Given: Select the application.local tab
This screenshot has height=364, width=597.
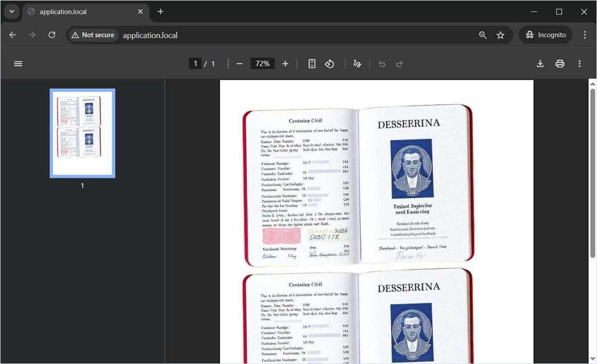Looking at the screenshot, I should [82, 11].
